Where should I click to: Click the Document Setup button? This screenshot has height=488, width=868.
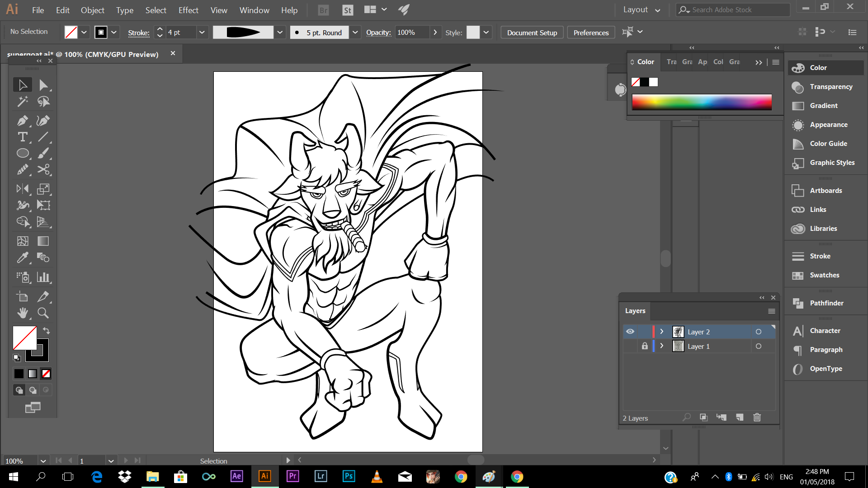point(532,33)
